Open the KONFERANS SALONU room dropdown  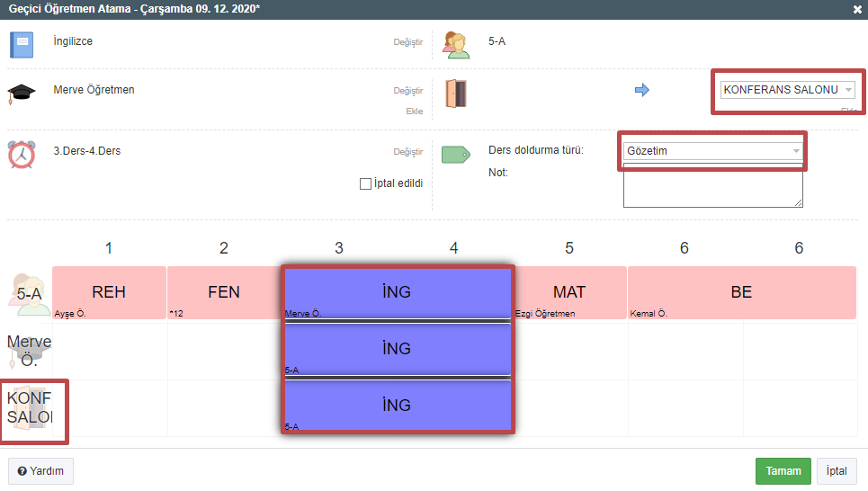[x=787, y=90]
